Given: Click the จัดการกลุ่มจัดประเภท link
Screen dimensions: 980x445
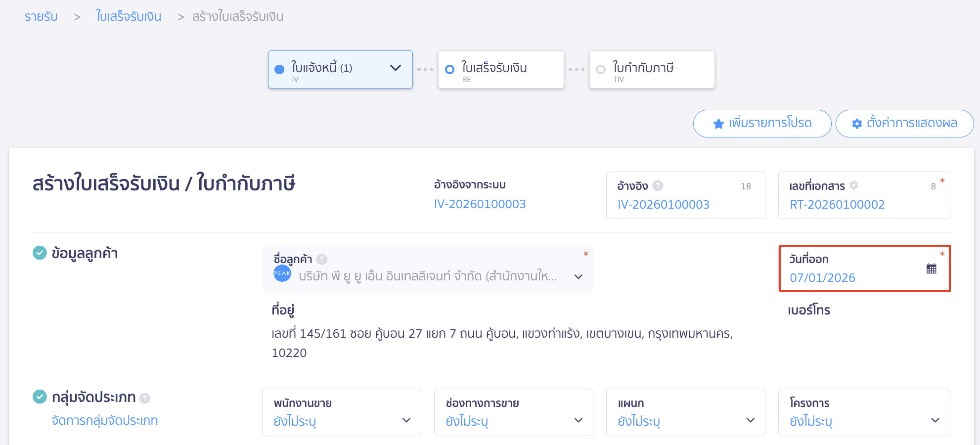Looking at the screenshot, I should click(x=104, y=420).
